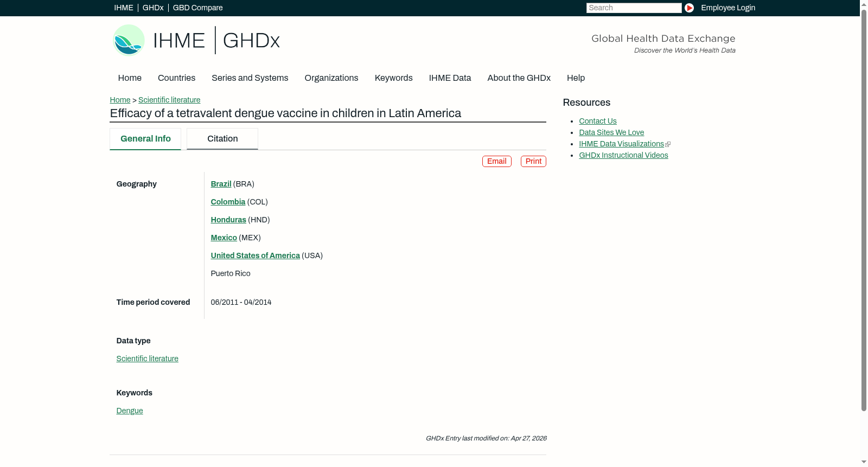Screen dimensions: 868x467
Task: Click the GHDx entry last modified date
Action: (x=486, y=438)
